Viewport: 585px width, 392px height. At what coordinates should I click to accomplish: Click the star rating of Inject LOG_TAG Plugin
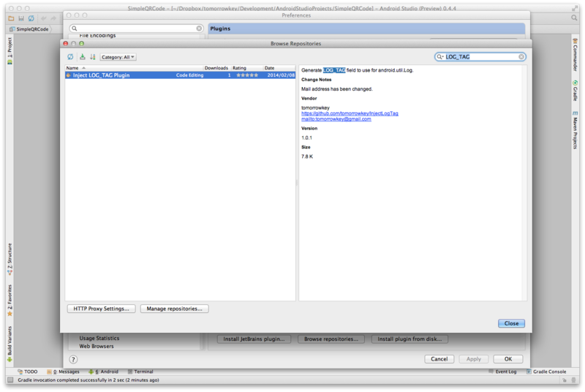click(247, 75)
